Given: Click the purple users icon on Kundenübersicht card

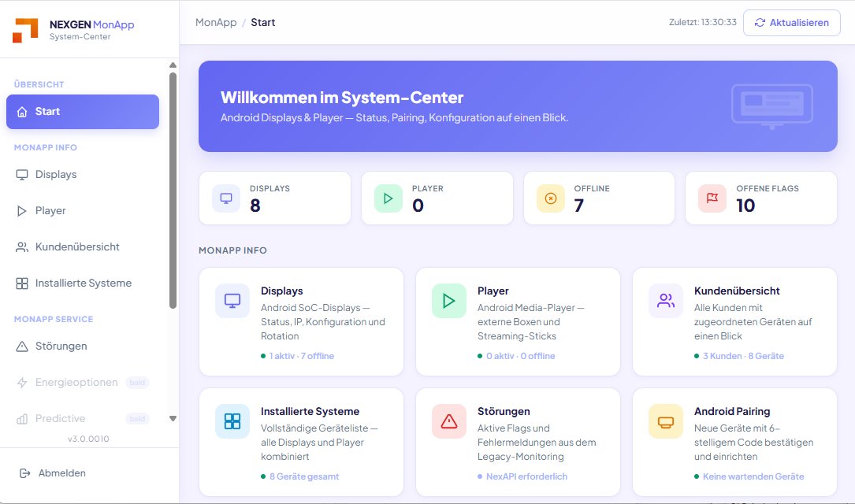Looking at the screenshot, I should tap(666, 301).
